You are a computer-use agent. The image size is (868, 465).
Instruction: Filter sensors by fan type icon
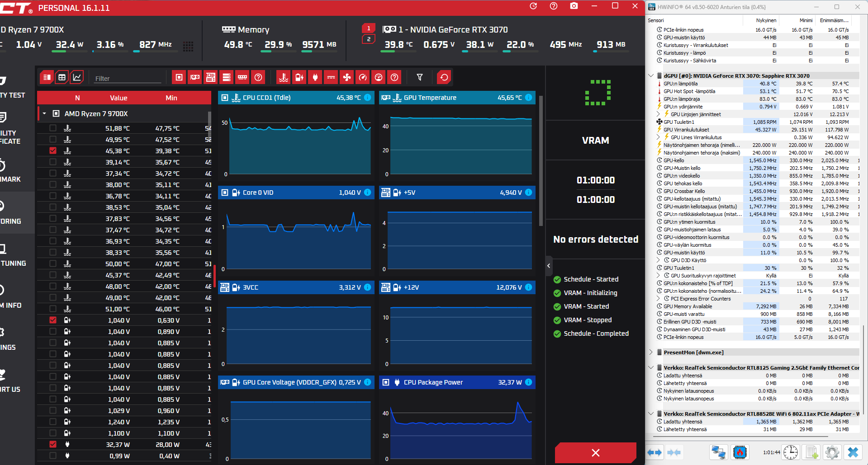347,77
